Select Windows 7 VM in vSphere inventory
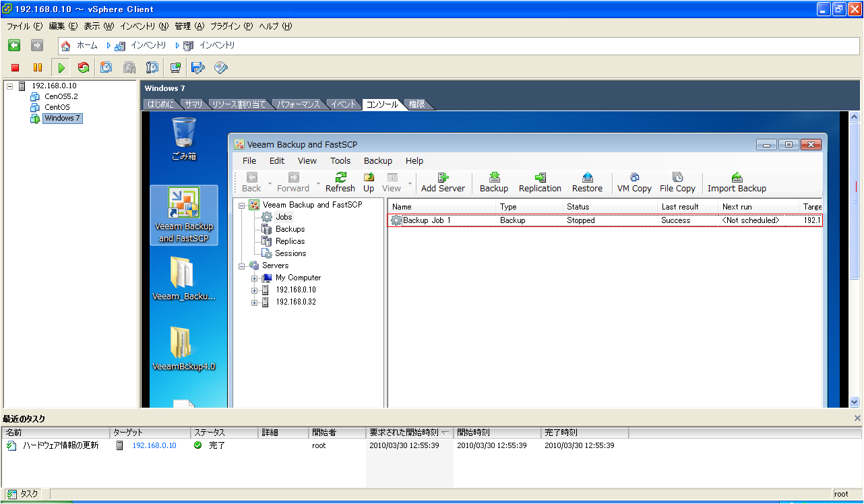This screenshot has height=504, width=864. click(x=62, y=118)
